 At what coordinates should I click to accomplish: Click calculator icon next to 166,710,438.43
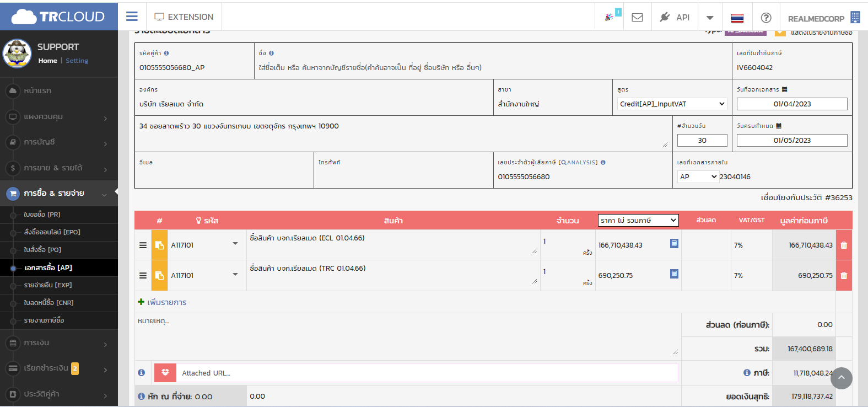pyautogui.click(x=674, y=243)
